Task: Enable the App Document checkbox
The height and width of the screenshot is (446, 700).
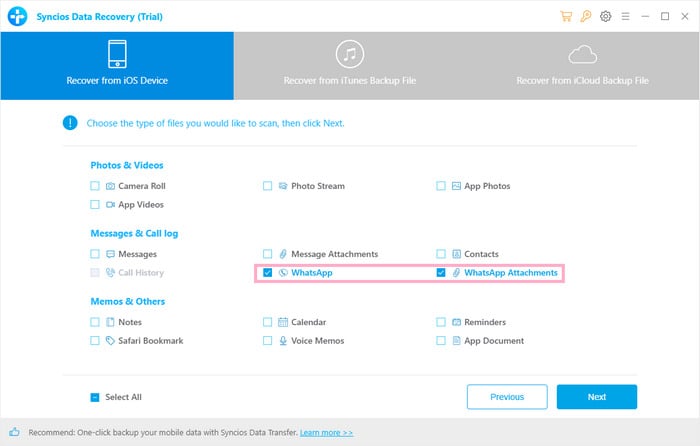Action: [x=441, y=341]
